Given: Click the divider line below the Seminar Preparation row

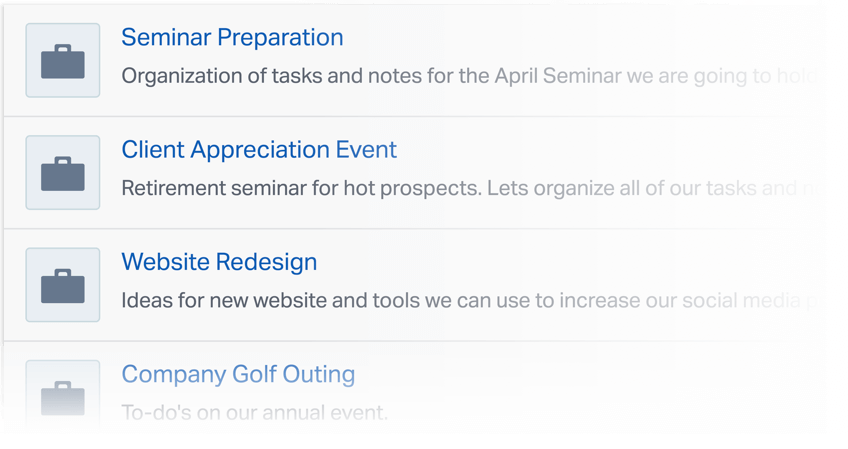Looking at the screenshot, I should coord(411,116).
